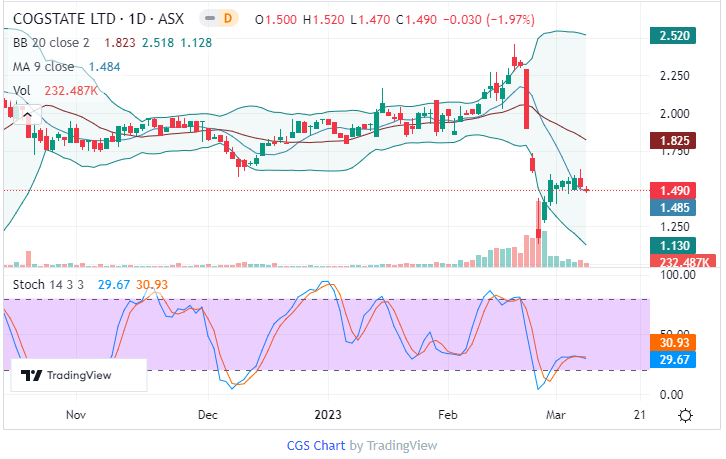Open chart settings gear icon

tap(685, 414)
